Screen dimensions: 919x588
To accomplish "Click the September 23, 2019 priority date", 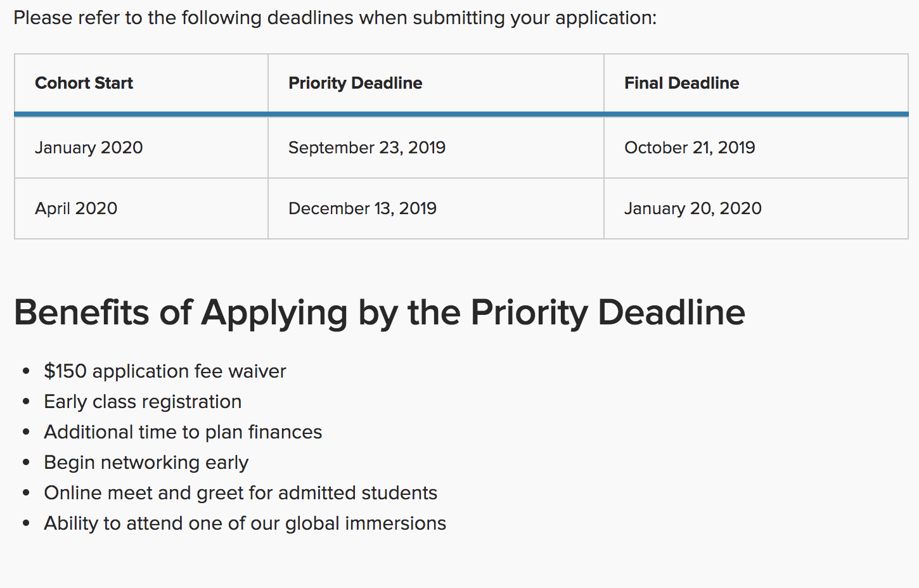I will (x=367, y=148).
